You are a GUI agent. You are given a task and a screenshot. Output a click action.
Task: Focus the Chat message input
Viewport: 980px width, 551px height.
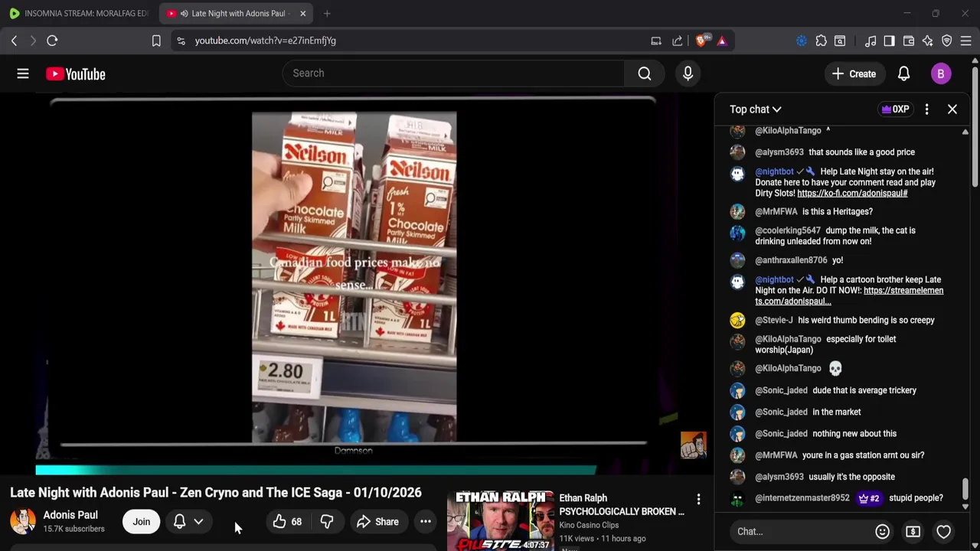coord(800,531)
